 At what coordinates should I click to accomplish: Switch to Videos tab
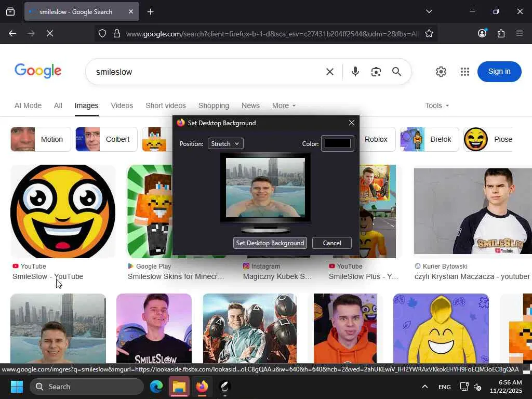coord(122,105)
